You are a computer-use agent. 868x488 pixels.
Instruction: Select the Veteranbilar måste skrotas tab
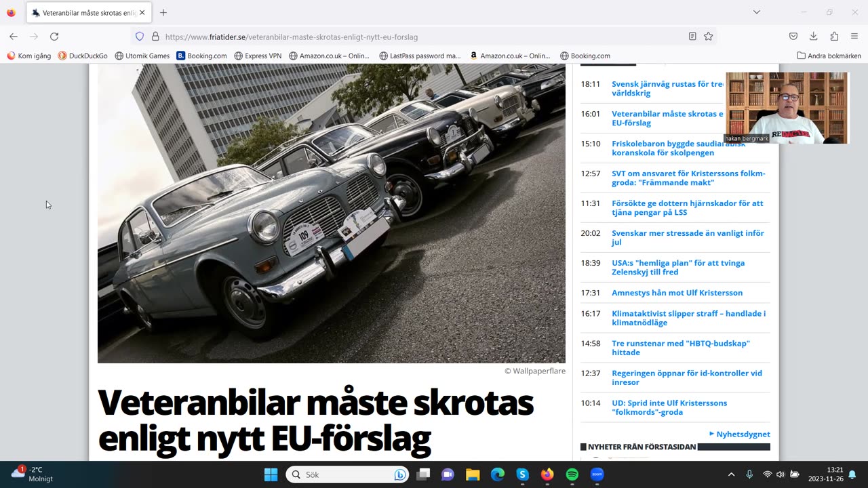pyautogui.click(x=88, y=12)
